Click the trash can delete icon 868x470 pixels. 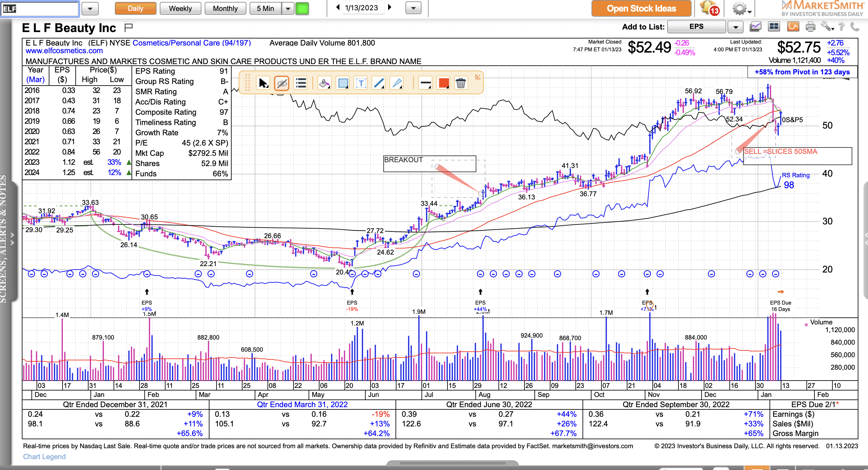click(x=461, y=83)
